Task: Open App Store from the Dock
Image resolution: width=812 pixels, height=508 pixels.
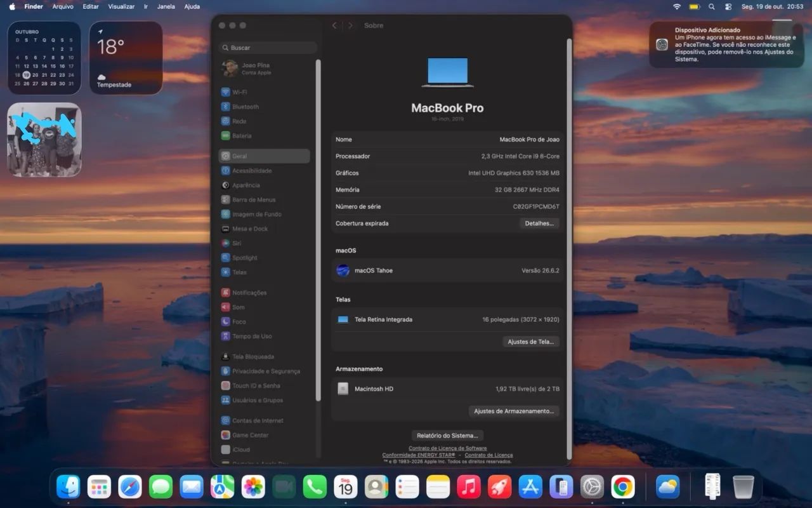Action: coord(530,487)
